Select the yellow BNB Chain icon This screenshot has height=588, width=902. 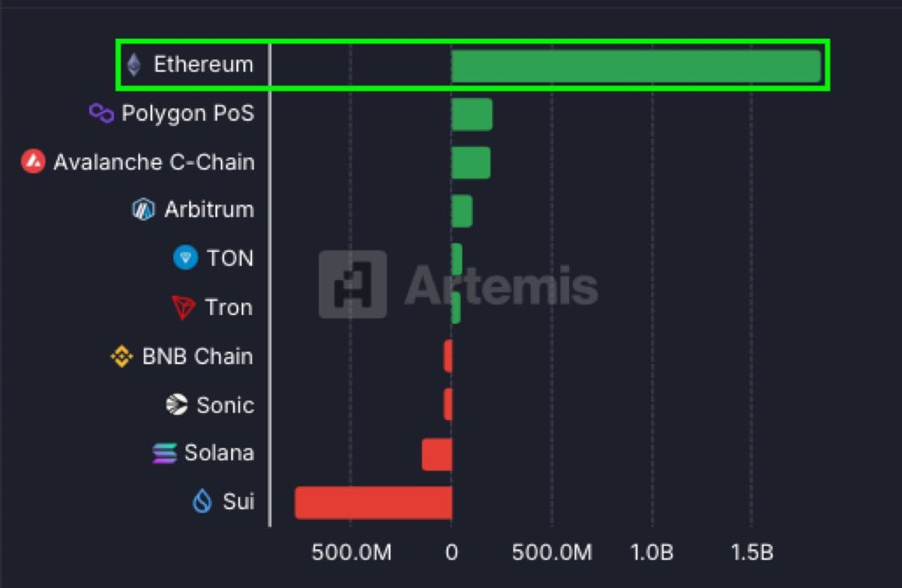[121, 356]
